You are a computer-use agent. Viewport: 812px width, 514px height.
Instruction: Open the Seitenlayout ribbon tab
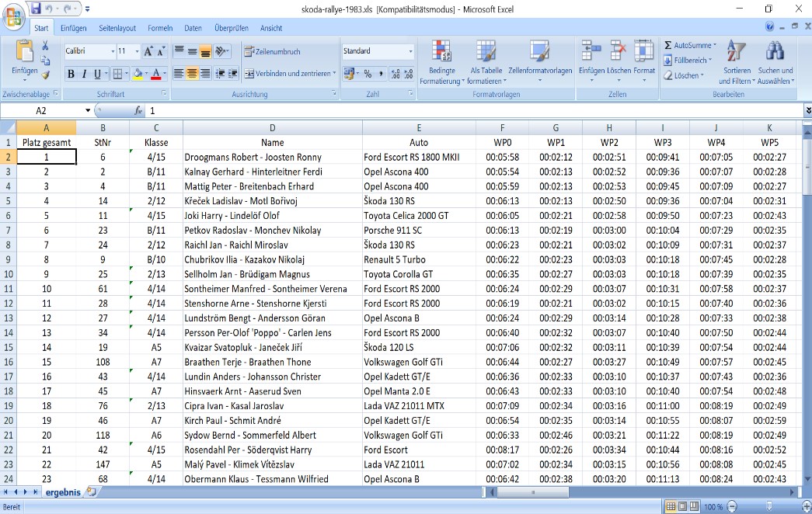tap(117, 28)
